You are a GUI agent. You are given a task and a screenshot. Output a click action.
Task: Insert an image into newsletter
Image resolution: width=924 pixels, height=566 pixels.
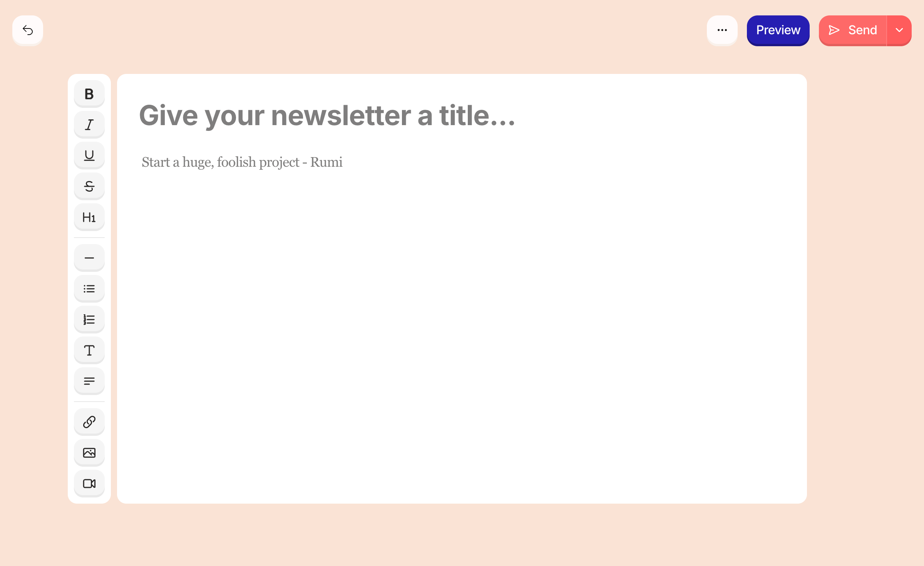pos(89,453)
